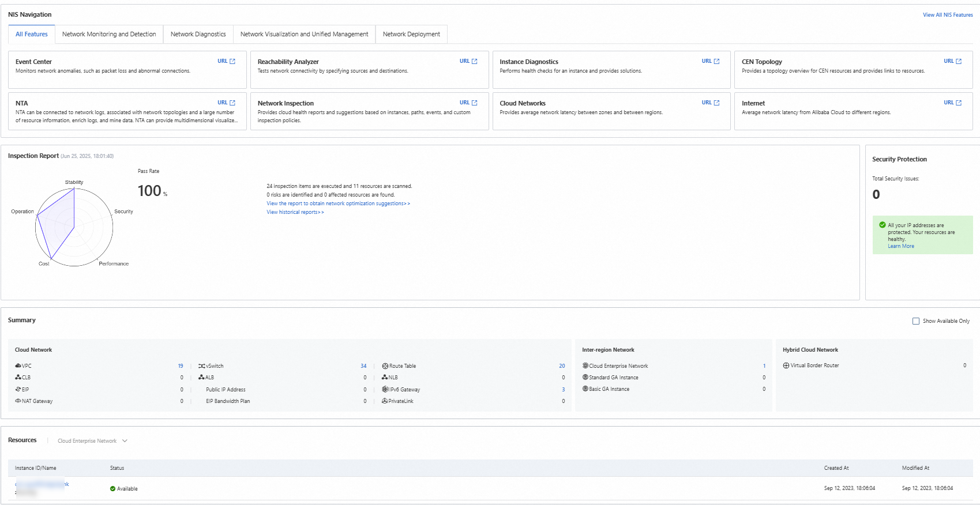
Task: Open Cloud Enterprise Network count 1 link
Action: click(764, 366)
